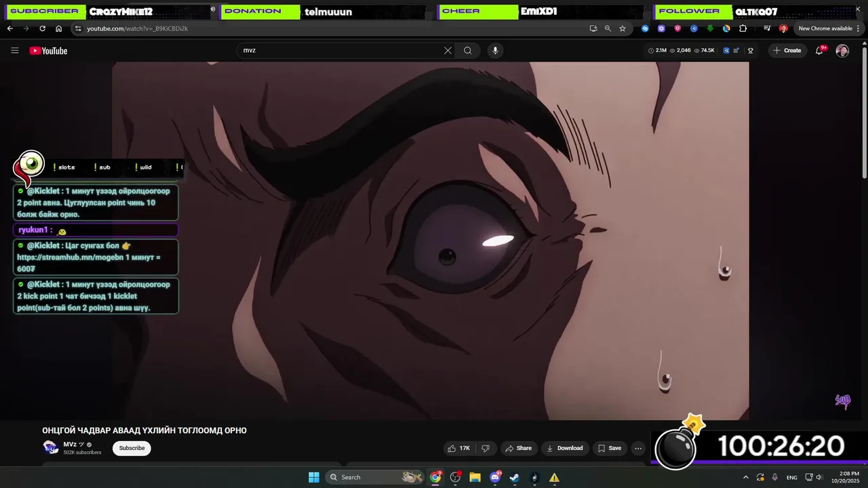Open the yellow warning-triangle taskbar app

554,477
